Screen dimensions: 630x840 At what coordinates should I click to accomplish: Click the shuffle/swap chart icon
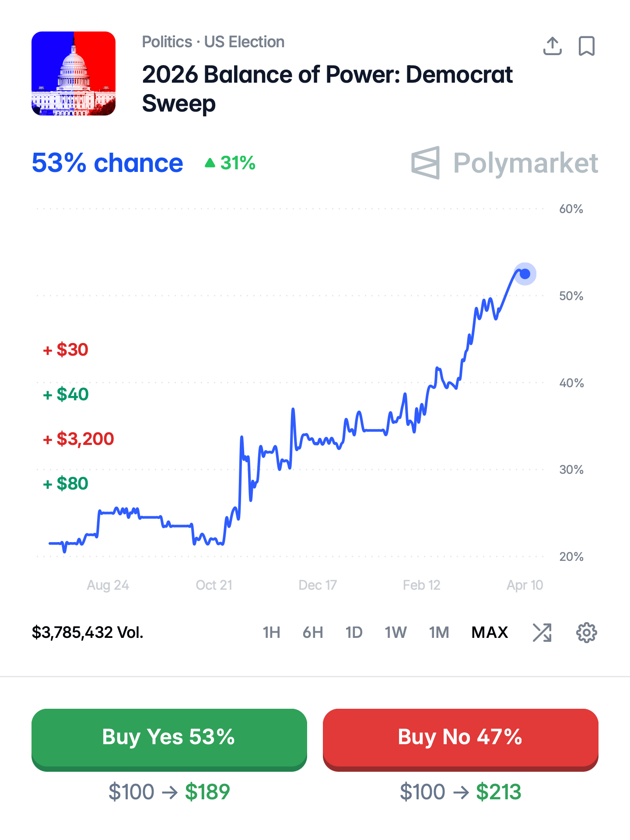pos(542,633)
